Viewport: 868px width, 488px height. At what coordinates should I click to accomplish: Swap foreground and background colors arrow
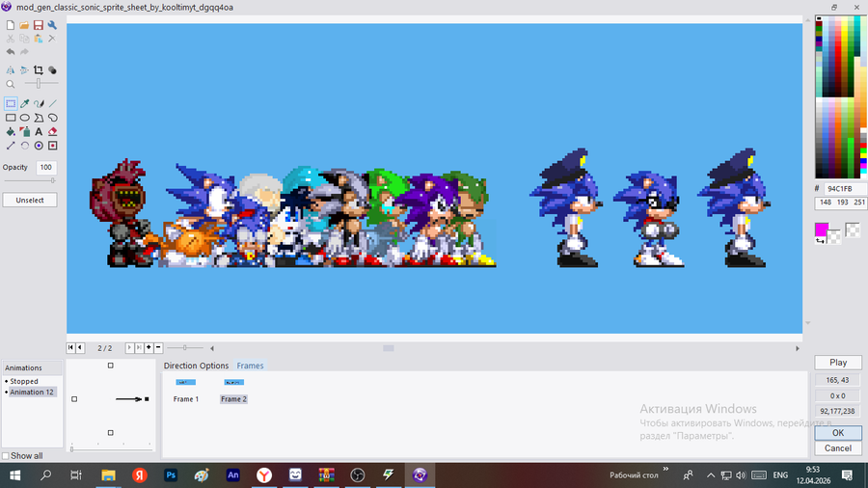tap(820, 241)
